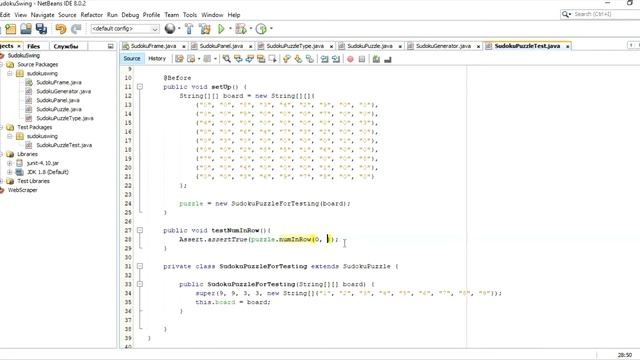Click the Comment icon in the editor toolbar
640x360 pixels.
(x=376, y=59)
